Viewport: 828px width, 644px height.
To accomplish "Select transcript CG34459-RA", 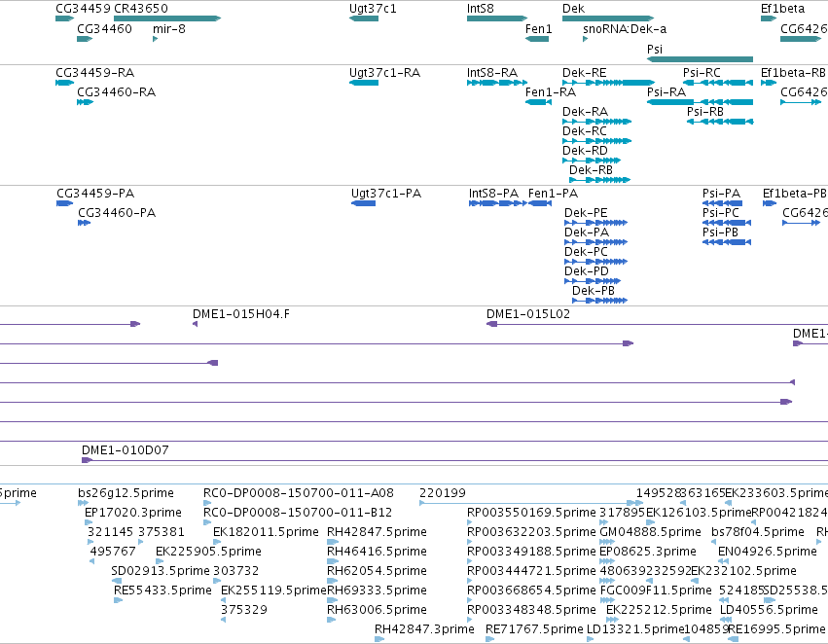I will coord(65,83).
